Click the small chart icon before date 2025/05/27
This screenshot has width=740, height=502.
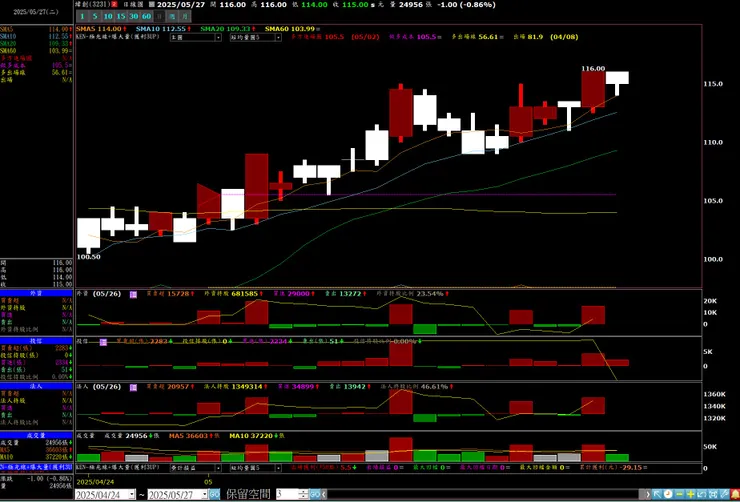[151, 5]
